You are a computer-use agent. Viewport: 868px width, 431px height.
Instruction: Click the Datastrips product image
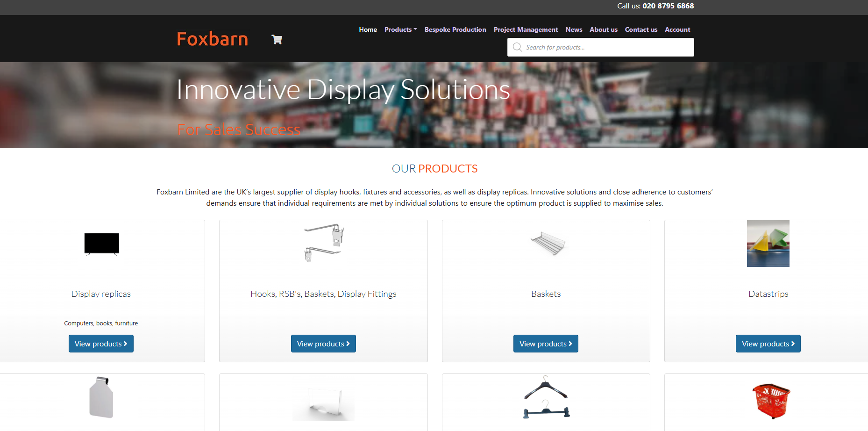(768, 244)
